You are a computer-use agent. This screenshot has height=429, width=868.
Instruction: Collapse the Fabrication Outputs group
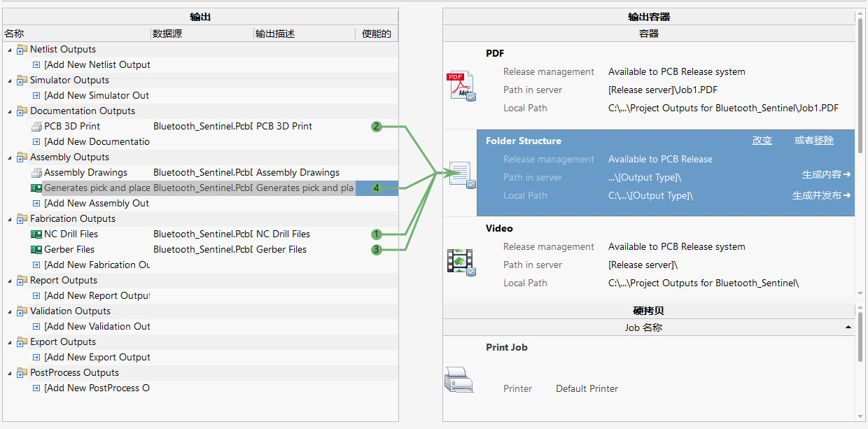point(10,219)
